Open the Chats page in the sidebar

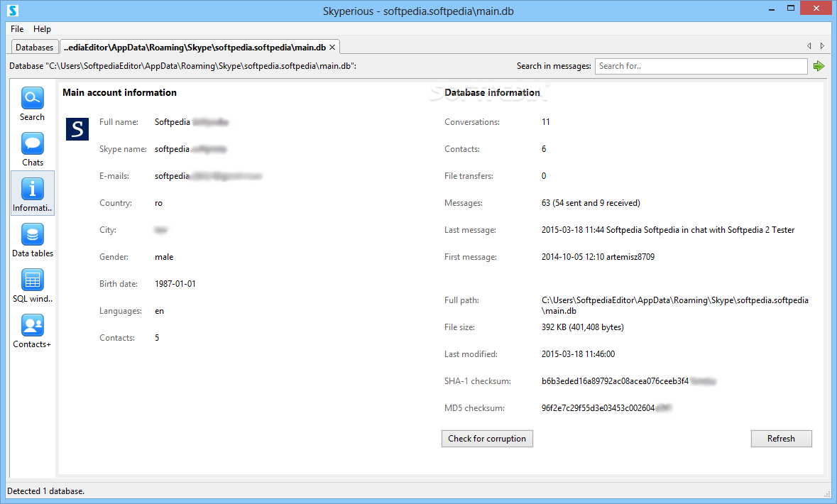pos(32,150)
